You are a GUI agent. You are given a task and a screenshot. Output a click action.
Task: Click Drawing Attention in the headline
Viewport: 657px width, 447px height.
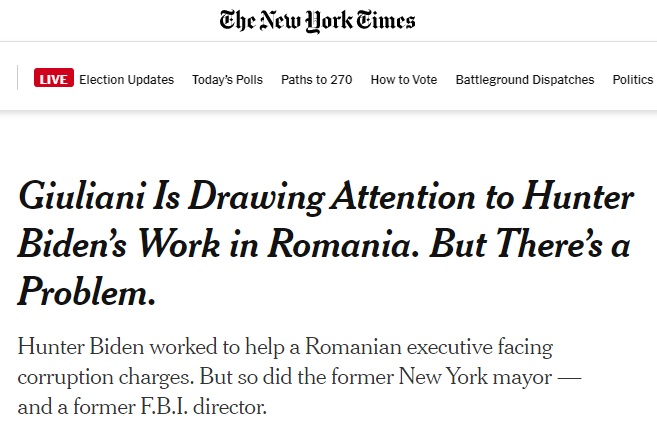click(x=332, y=197)
